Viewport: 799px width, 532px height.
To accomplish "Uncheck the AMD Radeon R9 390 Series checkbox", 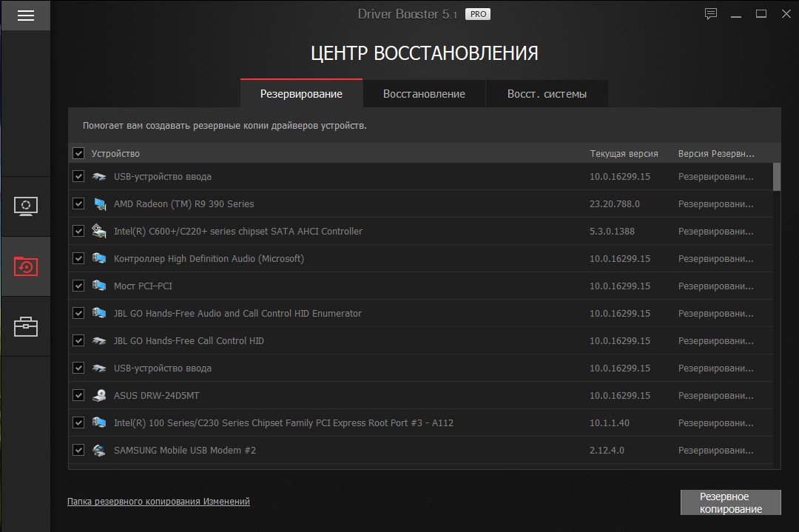I will click(78, 203).
